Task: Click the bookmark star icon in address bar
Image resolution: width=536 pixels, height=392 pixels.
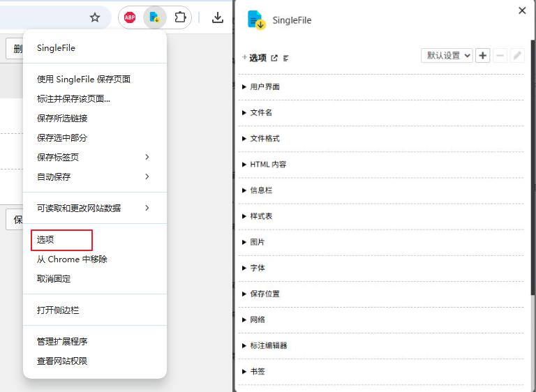Action: click(x=95, y=17)
